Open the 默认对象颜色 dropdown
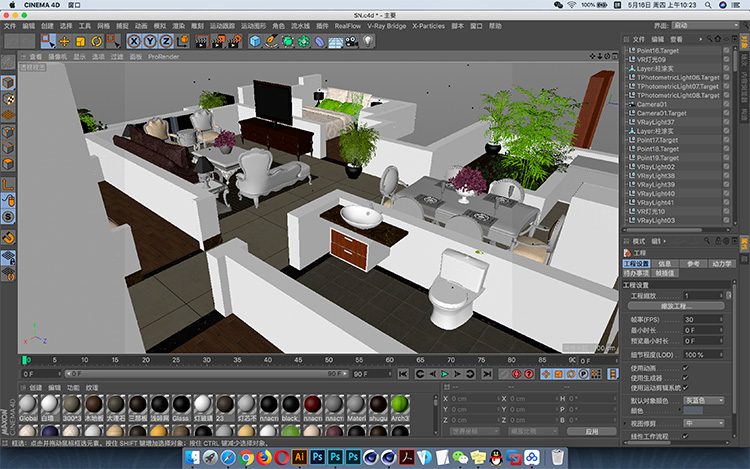750x469 pixels. [704, 400]
